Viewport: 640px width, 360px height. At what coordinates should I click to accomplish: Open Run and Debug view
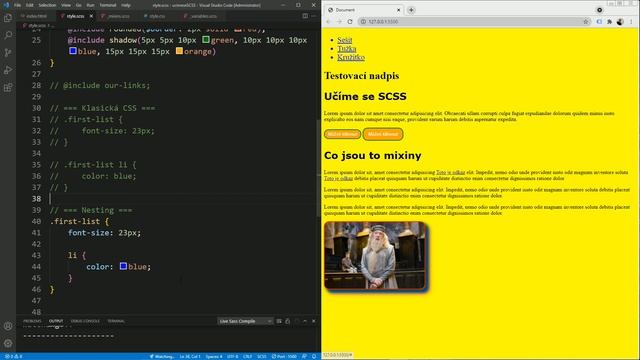[8, 70]
